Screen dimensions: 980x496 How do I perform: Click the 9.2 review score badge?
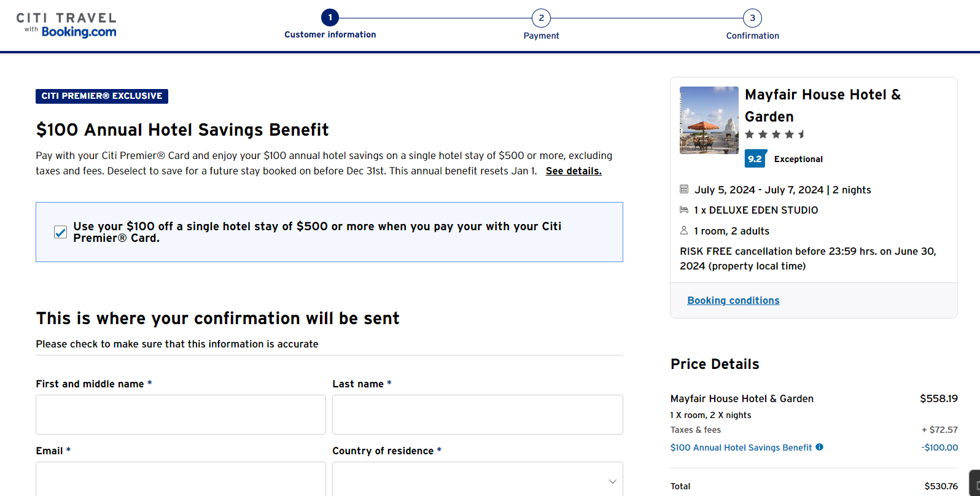point(755,158)
